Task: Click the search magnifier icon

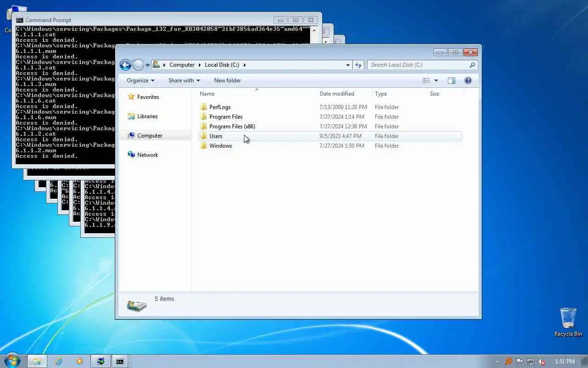Action: [x=472, y=65]
